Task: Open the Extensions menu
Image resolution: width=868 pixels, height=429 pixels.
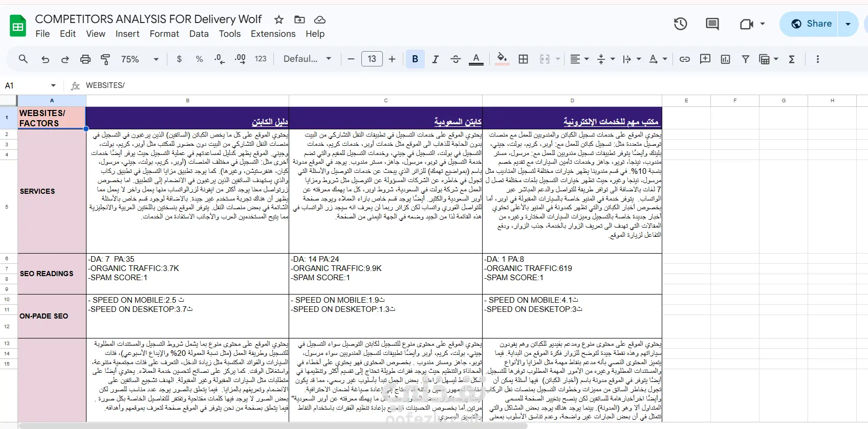Action: (x=273, y=34)
